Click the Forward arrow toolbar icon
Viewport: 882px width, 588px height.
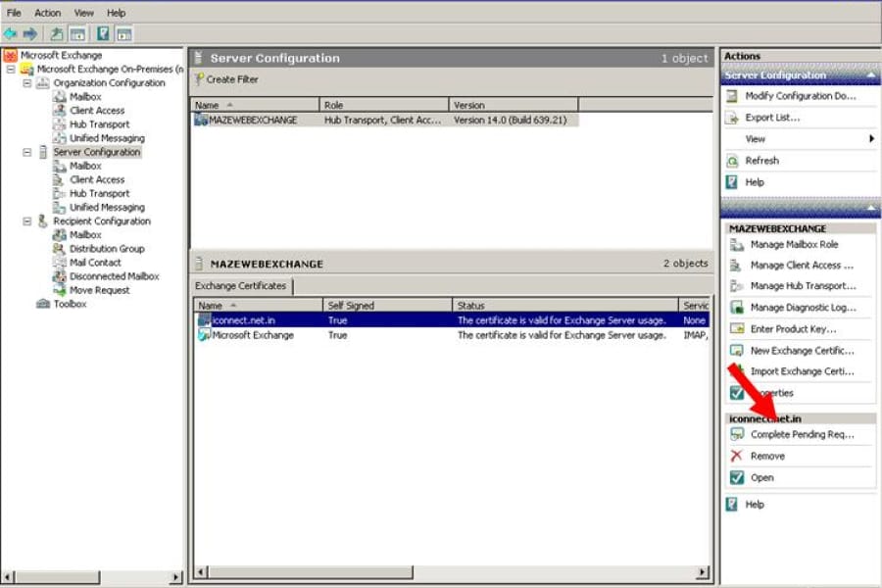coord(29,33)
